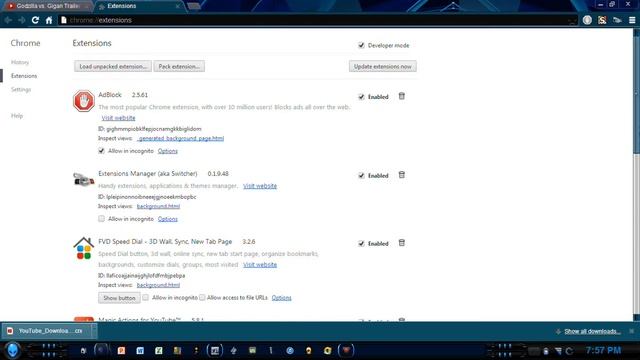Close the Extensions tab
This screenshot has width=640, height=360.
click(178, 6)
